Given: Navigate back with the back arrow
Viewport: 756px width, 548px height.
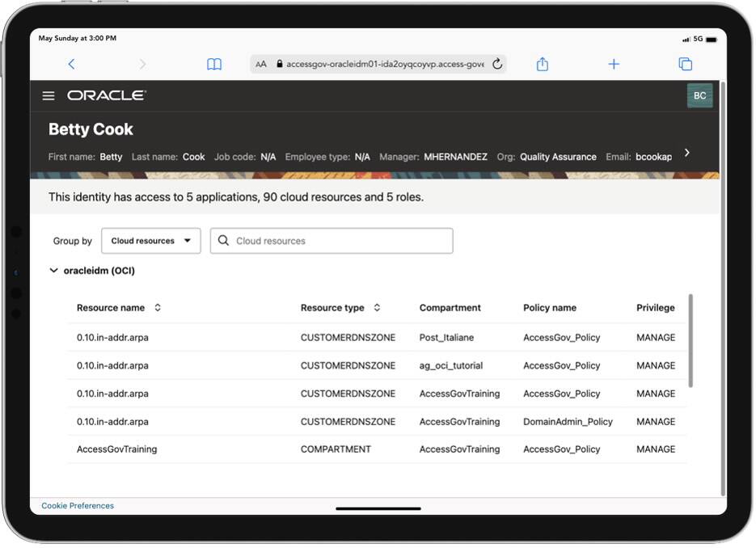Looking at the screenshot, I should pos(72,63).
